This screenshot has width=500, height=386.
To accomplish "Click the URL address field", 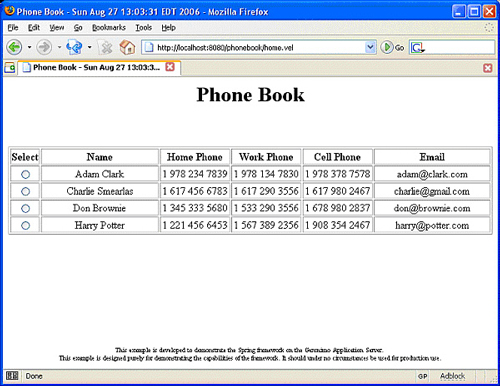I will pyautogui.click(x=260, y=48).
